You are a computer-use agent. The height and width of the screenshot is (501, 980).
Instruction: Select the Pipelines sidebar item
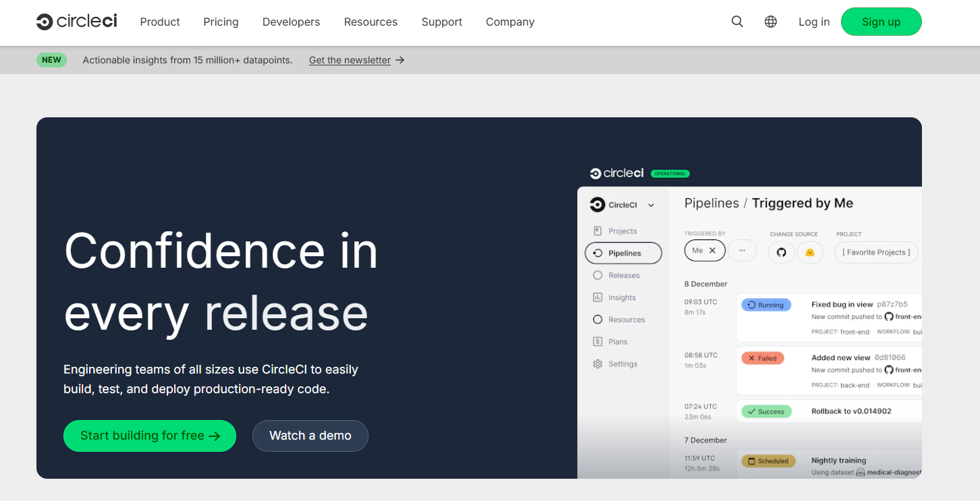click(623, 253)
